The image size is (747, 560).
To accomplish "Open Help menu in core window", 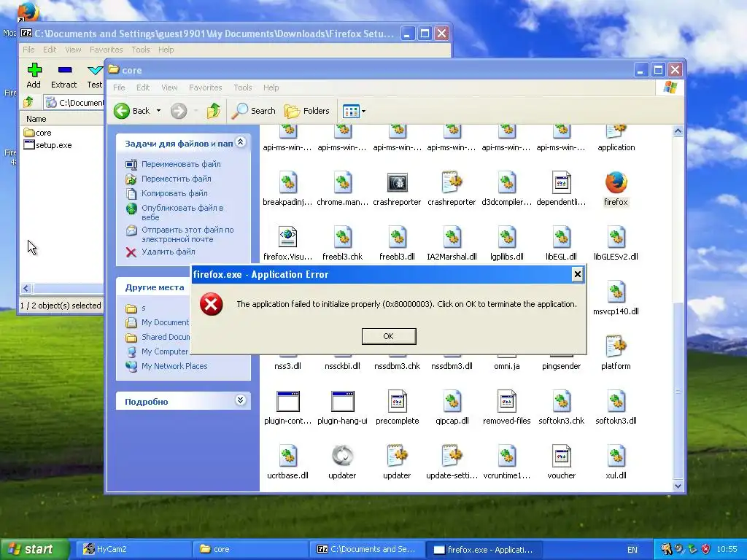I will (x=271, y=87).
